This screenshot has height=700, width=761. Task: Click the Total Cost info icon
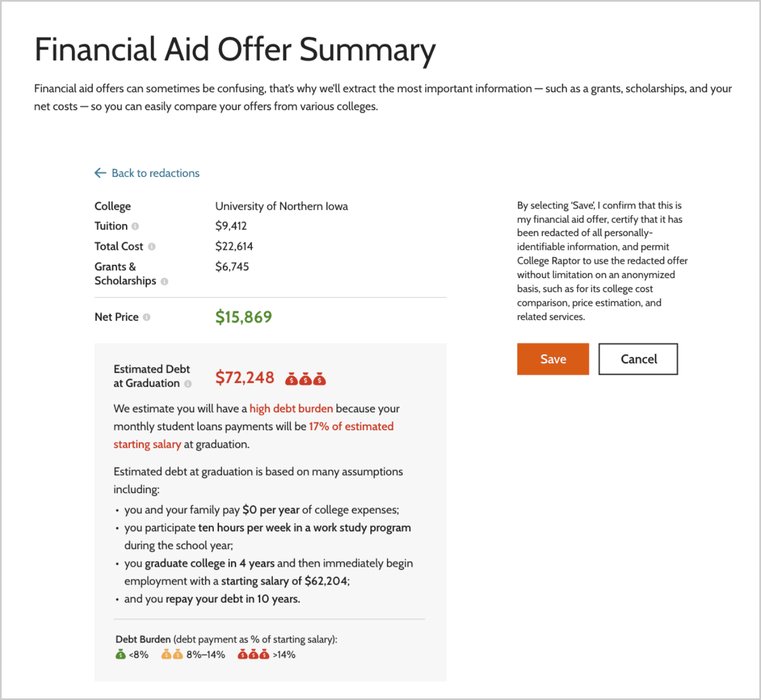[153, 247]
